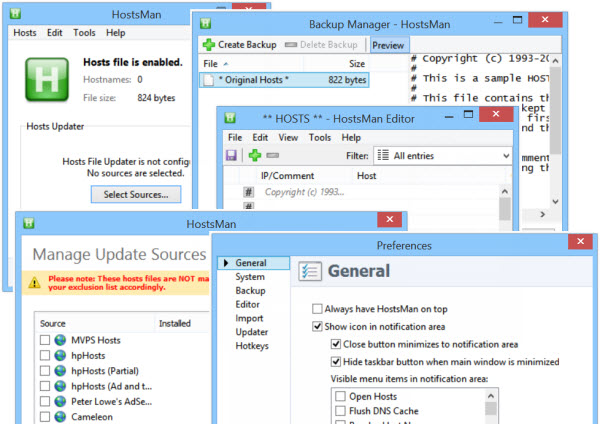600x424 pixels.
Task: Select the * Original Hosts * backup row
Action: click(x=284, y=80)
